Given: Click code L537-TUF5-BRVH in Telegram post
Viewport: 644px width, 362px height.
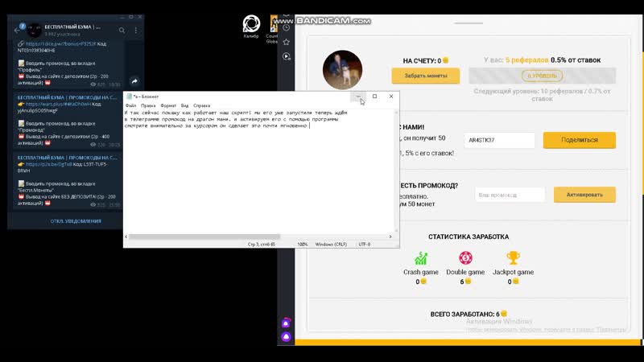Looking at the screenshot, I should tap(62, 167).
